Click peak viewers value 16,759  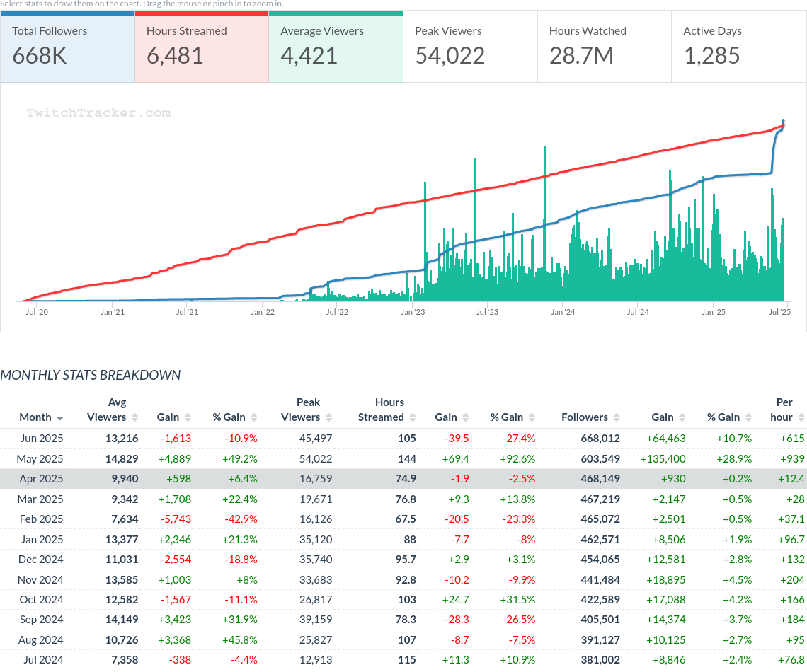point(316,479)
